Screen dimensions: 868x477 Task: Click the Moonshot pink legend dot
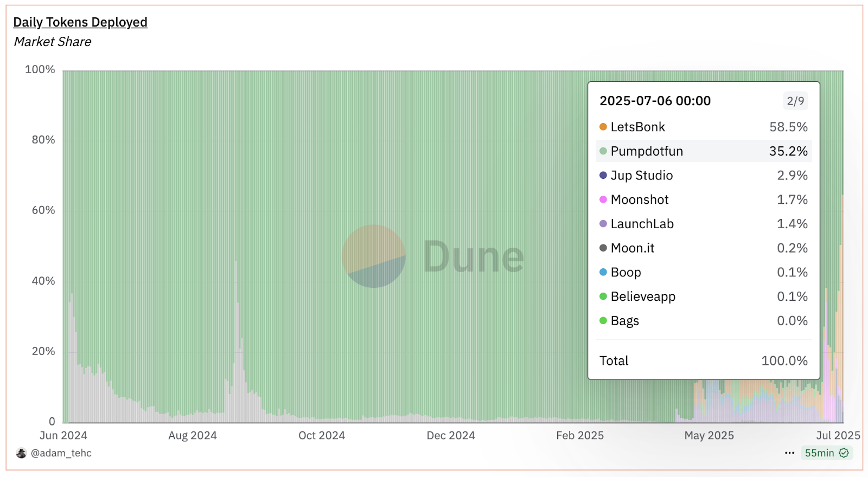(603, 199)
